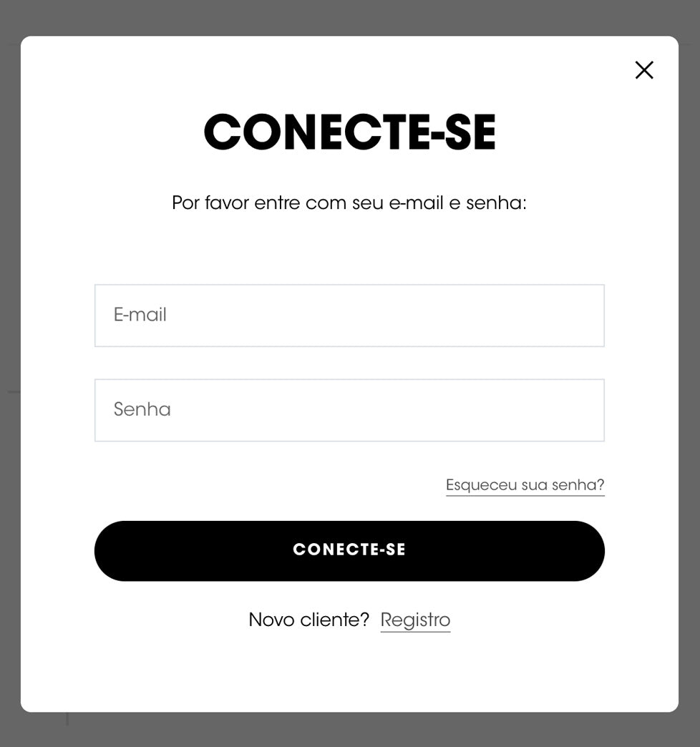Dismiss the sign-in modal using X icon
The image size is (700, 747).
[x=644, y=70]
